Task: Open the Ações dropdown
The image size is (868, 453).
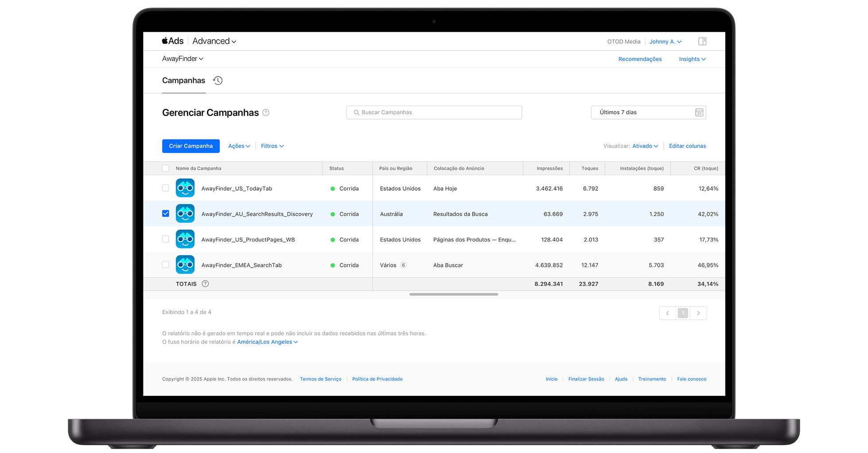Action: coord(239,146)
